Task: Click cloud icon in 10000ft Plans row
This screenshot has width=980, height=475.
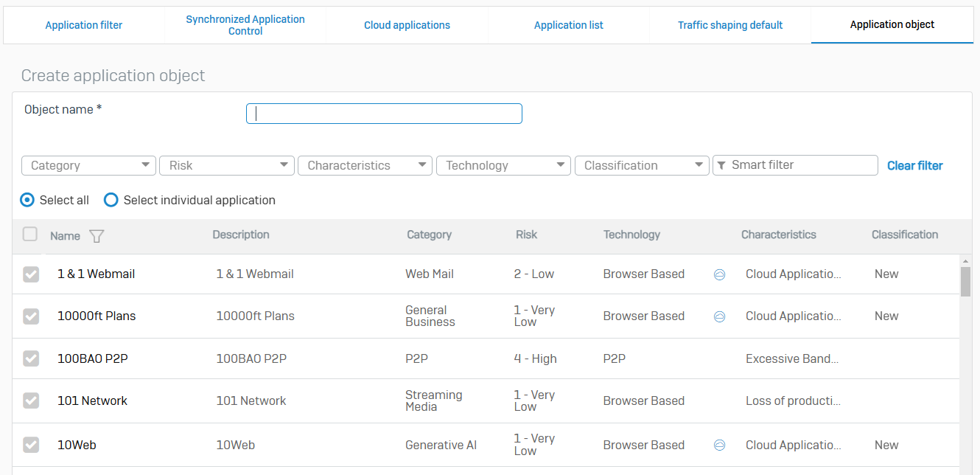Action: (x=720, y=316)
